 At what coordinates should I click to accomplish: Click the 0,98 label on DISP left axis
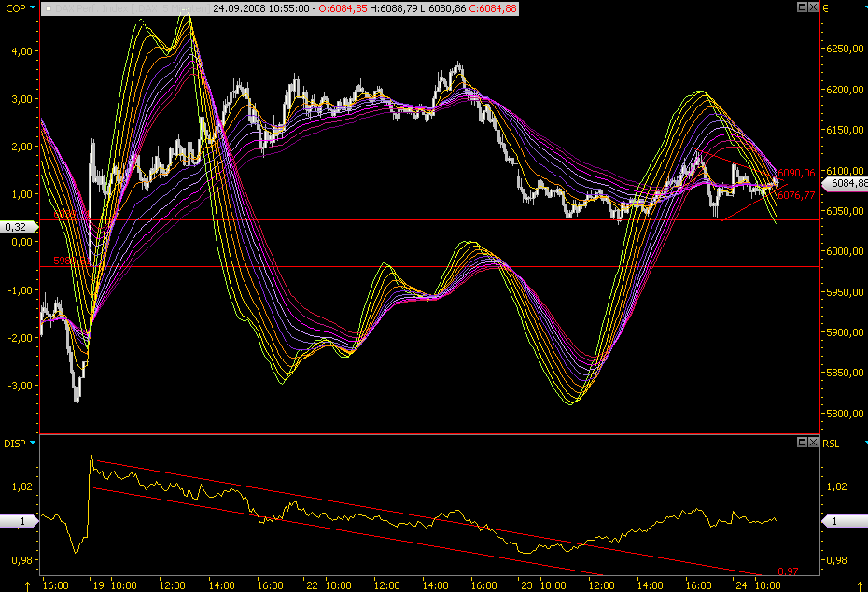(x=21, y=560)
